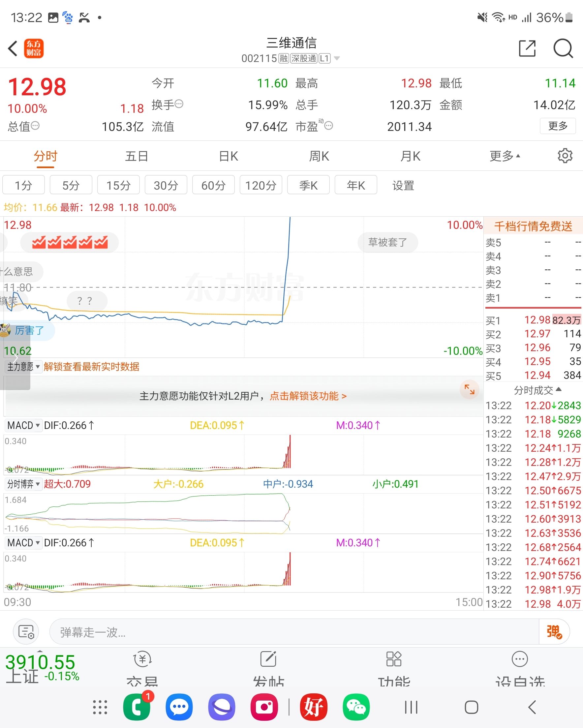Image resolution: width=583 pixels, height=728 pixels.
Task: Expand the stock title dropdown arrow
Action: tap(337, 58)
